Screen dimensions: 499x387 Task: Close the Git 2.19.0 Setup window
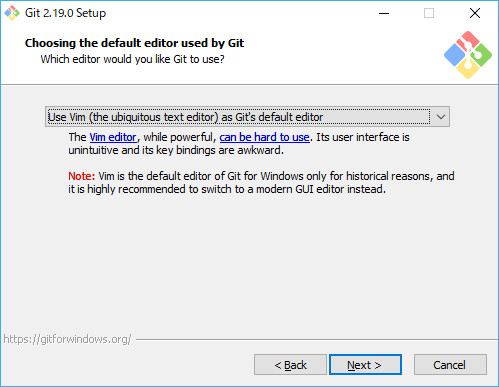click(475, 13)
